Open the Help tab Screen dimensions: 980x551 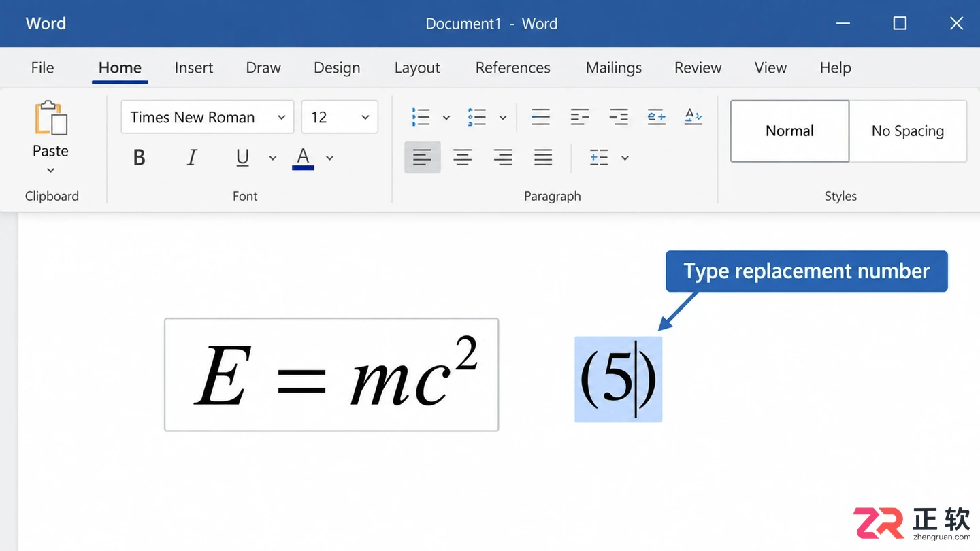[x=836, y=68]
